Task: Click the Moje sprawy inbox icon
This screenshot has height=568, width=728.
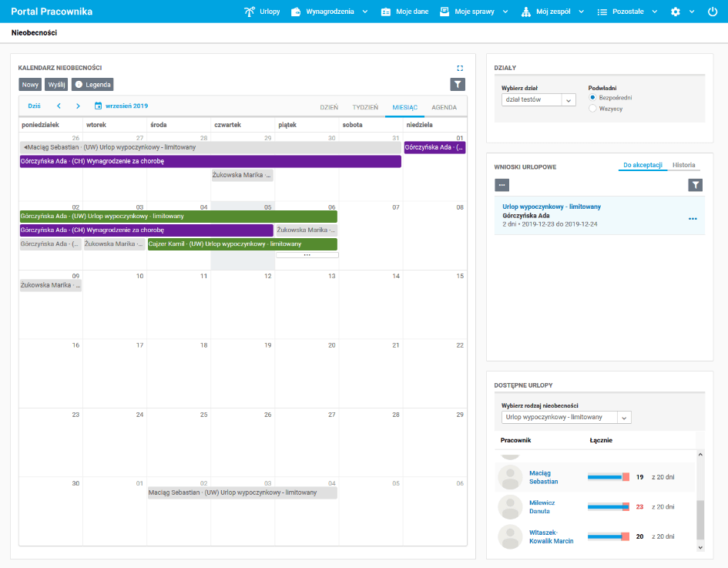Action: (x=445, y=12)
